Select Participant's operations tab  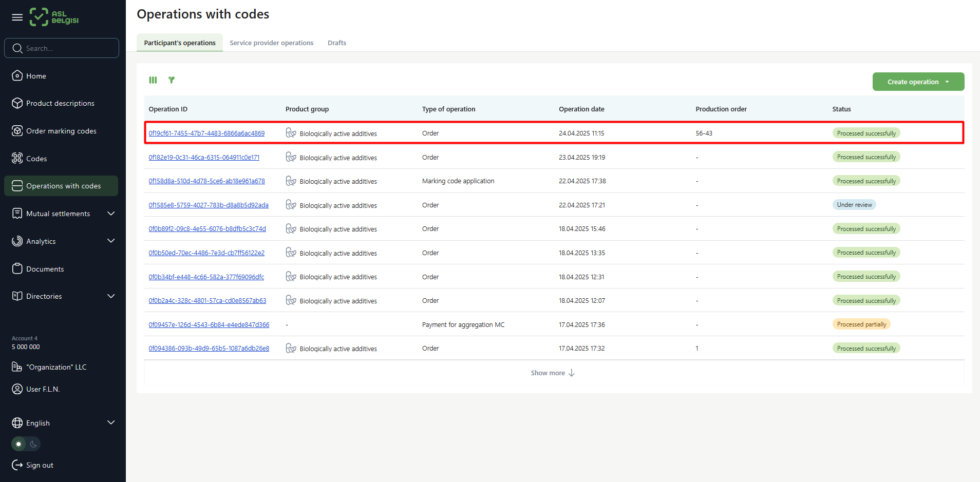180,43
